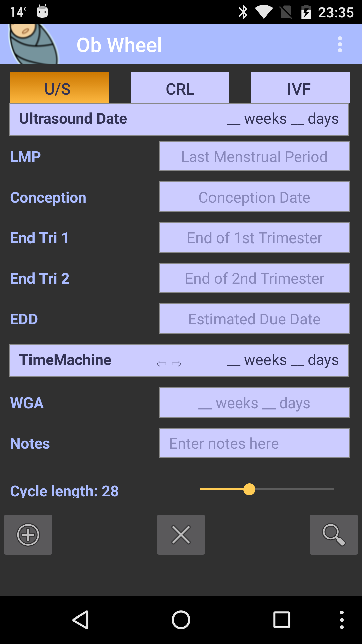Switch to the U/S tab
Image resolution: width=362 pixels, height=644 pixels.
pos(59,88)
